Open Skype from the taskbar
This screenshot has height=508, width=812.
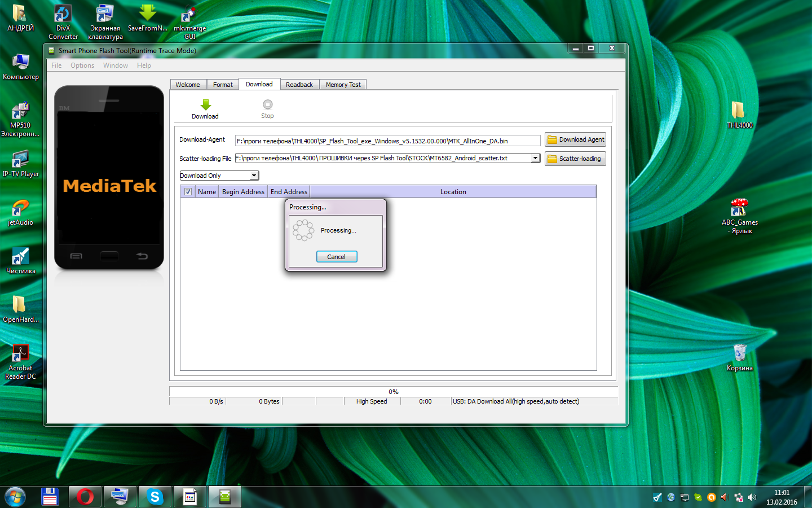coord(155,497)
